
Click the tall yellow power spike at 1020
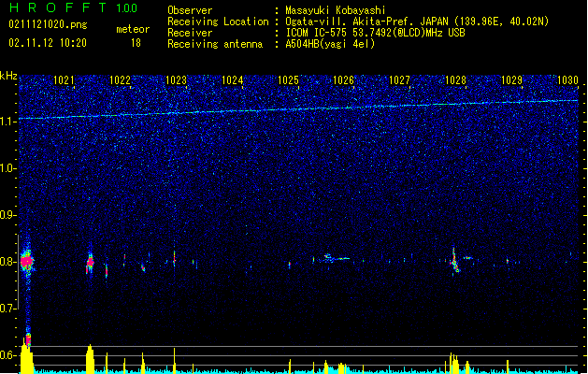26,355
